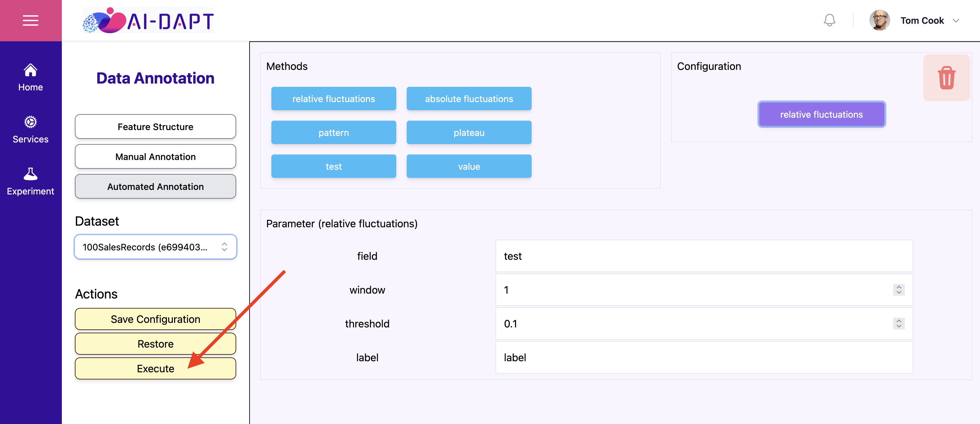Open the 100SalesRecords dataset dropdown
Screen dimensions: 980x424
[x=156, y=247]
